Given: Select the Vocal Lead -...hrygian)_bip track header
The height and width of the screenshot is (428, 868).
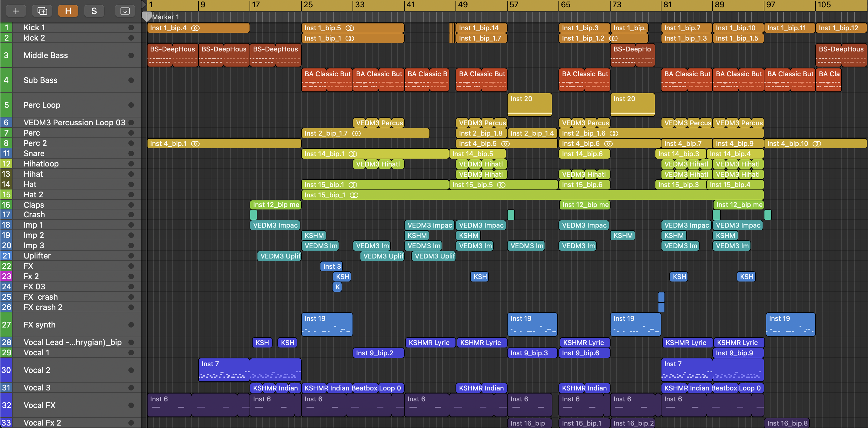Looking at the screenshot, I should (x=71, y=342).
